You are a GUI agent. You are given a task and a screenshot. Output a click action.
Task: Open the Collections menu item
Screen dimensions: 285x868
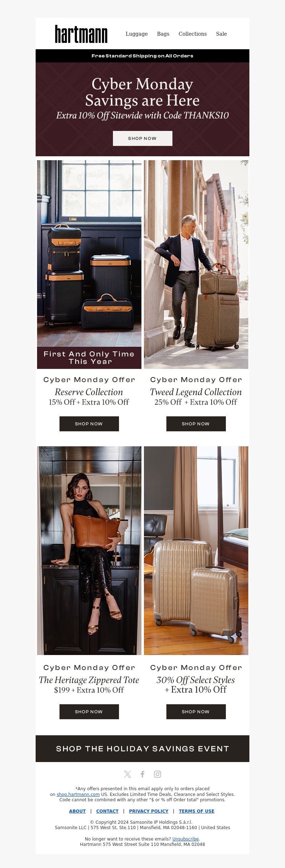(x=193, y=34)
